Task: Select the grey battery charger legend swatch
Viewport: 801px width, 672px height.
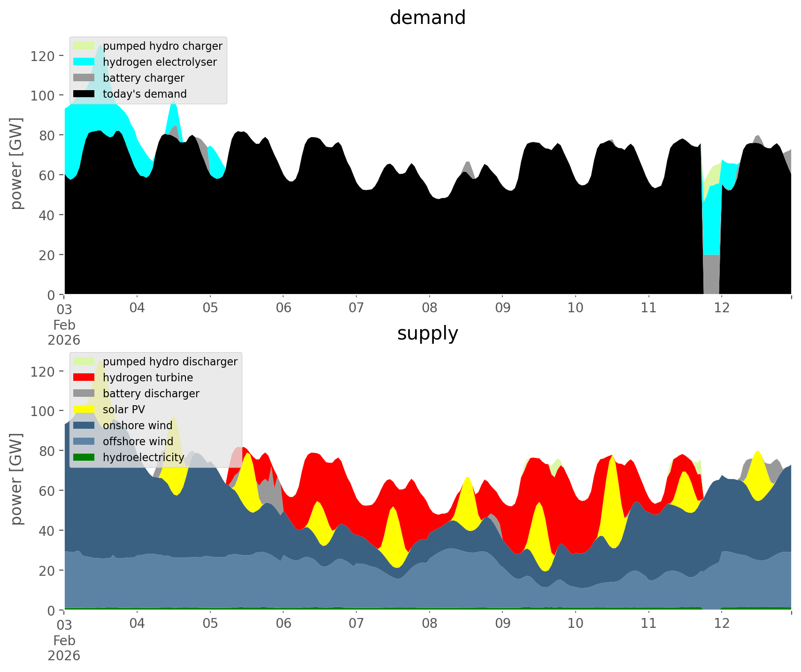Action: [x=84, y=78]
